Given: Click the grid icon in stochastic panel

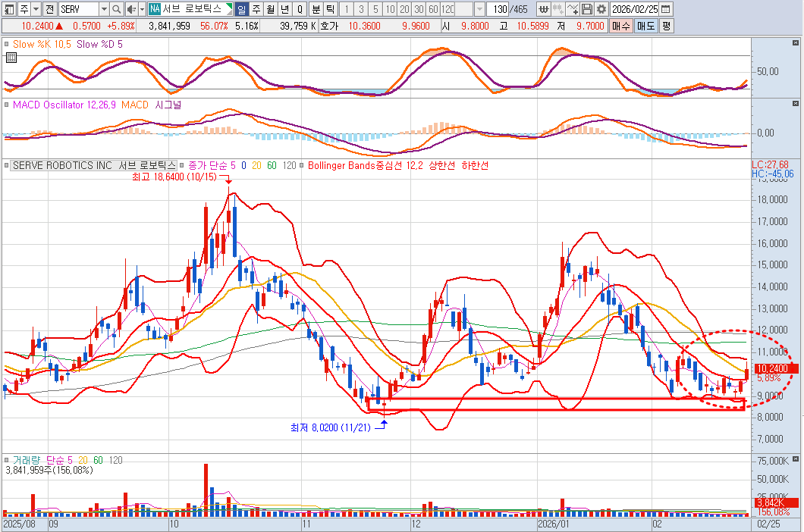Looking at the screenshot, I should pos(11,57).
